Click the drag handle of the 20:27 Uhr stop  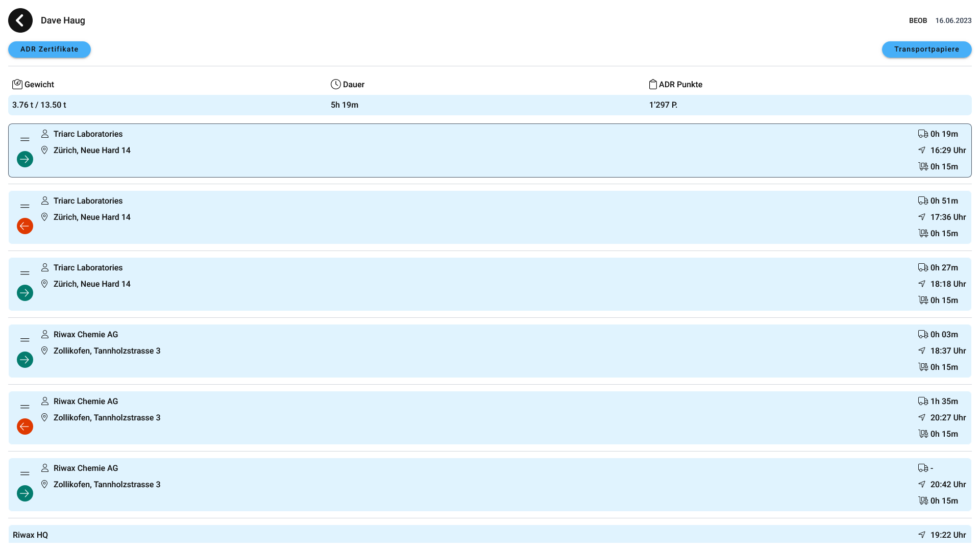pos(25,407)
